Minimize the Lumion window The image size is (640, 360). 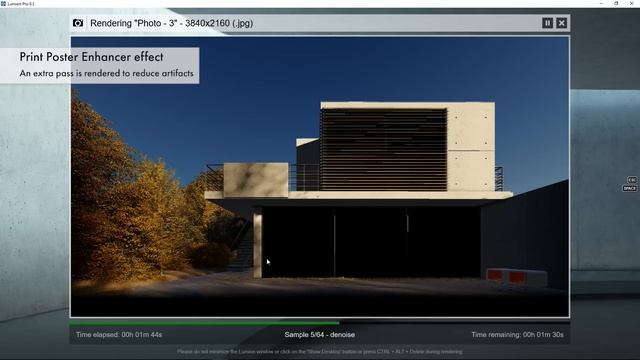601,3
